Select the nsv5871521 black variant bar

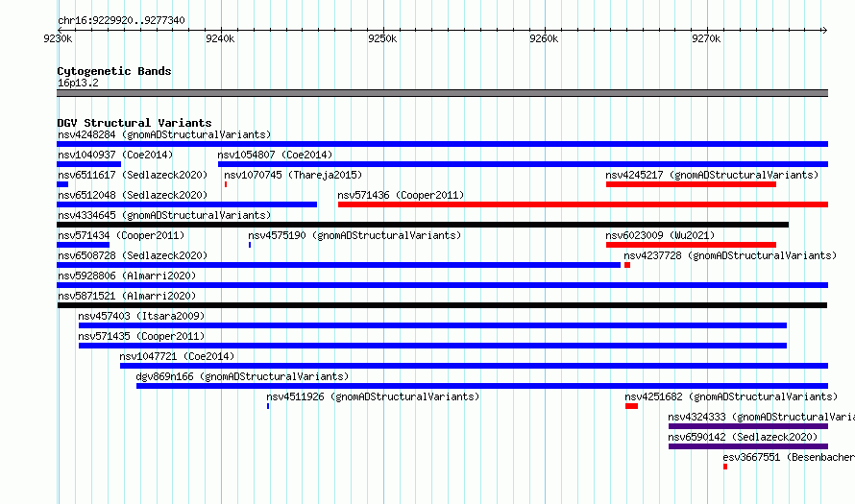click(442, 305)
